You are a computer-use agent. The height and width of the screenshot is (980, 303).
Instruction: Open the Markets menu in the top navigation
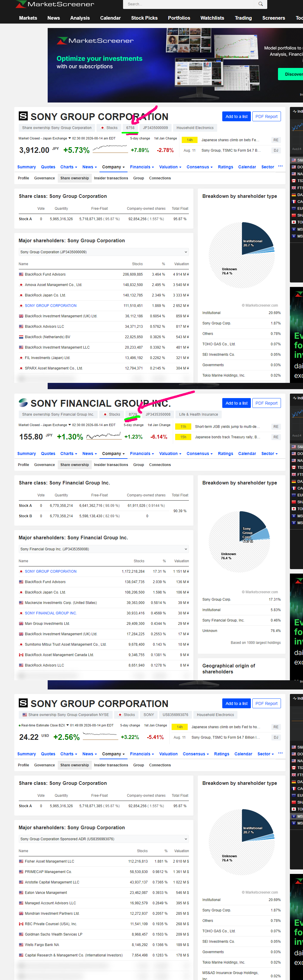[x=28, y=18]
